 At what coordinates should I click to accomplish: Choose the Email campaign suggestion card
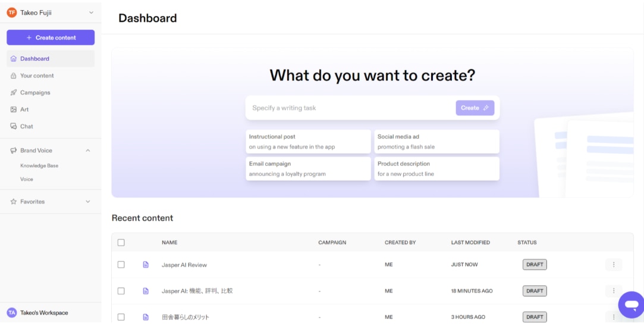pyautogui.click(x=309, y=168)
